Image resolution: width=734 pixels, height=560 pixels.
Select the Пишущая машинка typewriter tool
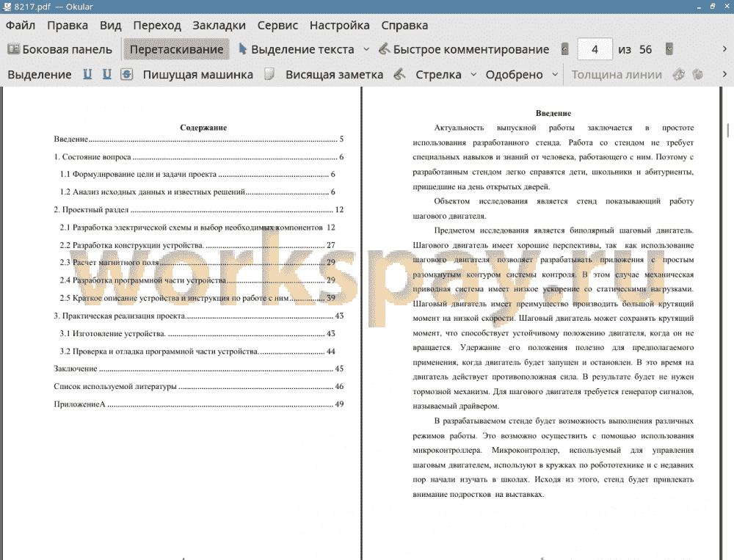click(x=197, y=74)
